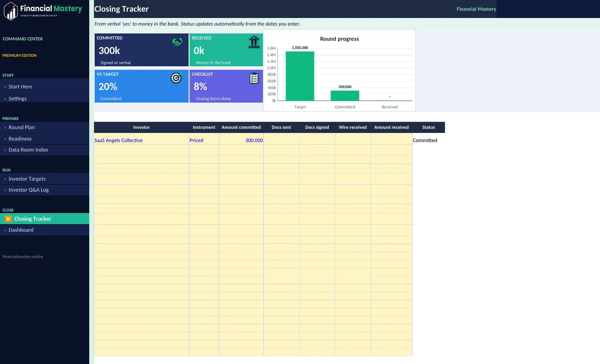Expand chevron next to Round Plan
Screen dimensions: 600x364
click(5, 128)
